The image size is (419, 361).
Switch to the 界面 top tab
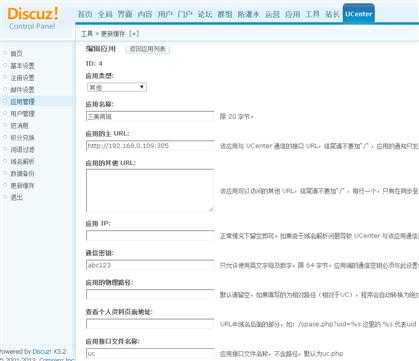pos(125,14)
